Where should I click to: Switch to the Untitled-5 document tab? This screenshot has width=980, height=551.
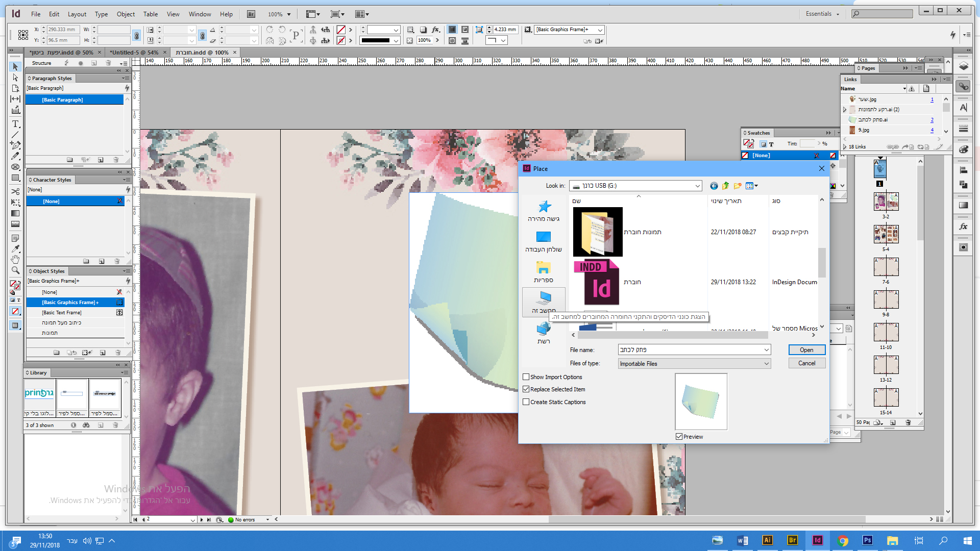tap(134, 52)
